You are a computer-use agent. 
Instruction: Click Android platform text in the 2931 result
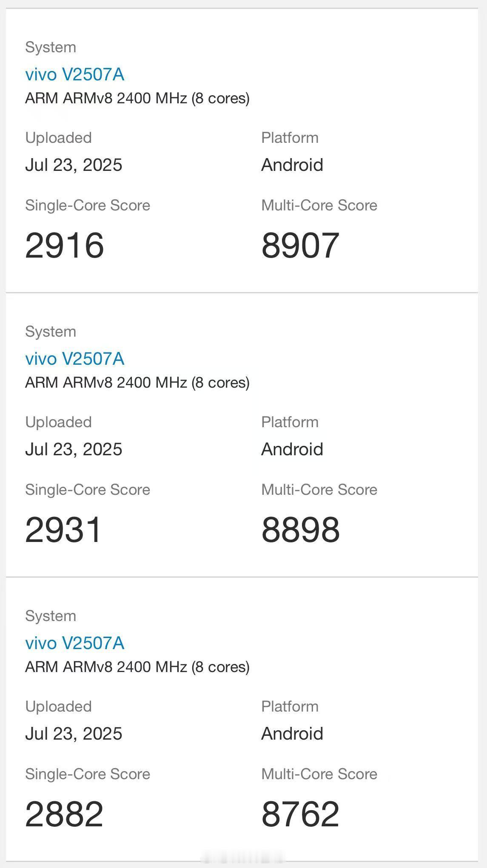point(292,449)
